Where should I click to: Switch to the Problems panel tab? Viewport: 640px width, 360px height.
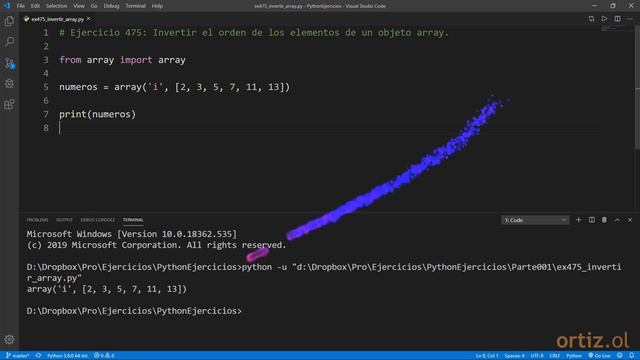click(37, 220)
